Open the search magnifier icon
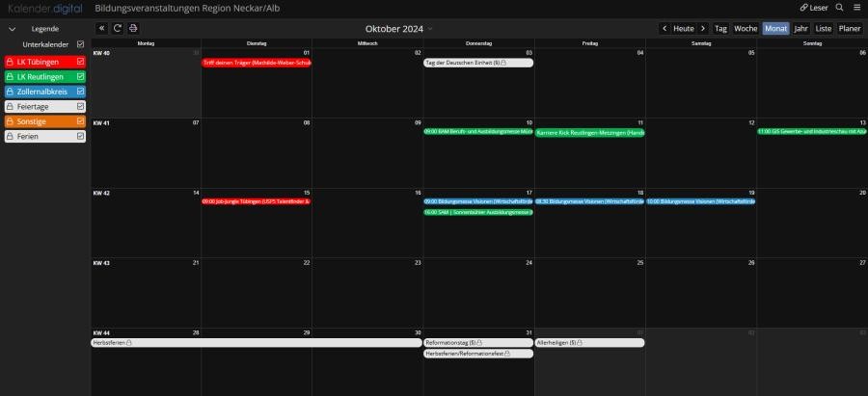The width and height of the screenshot is (868, 396). pos(839,8)
